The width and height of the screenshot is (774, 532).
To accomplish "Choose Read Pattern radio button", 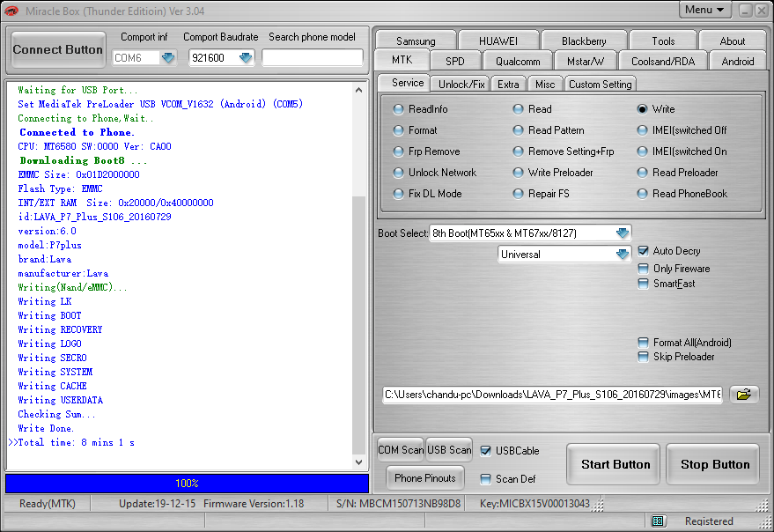I will click(518, 130).
